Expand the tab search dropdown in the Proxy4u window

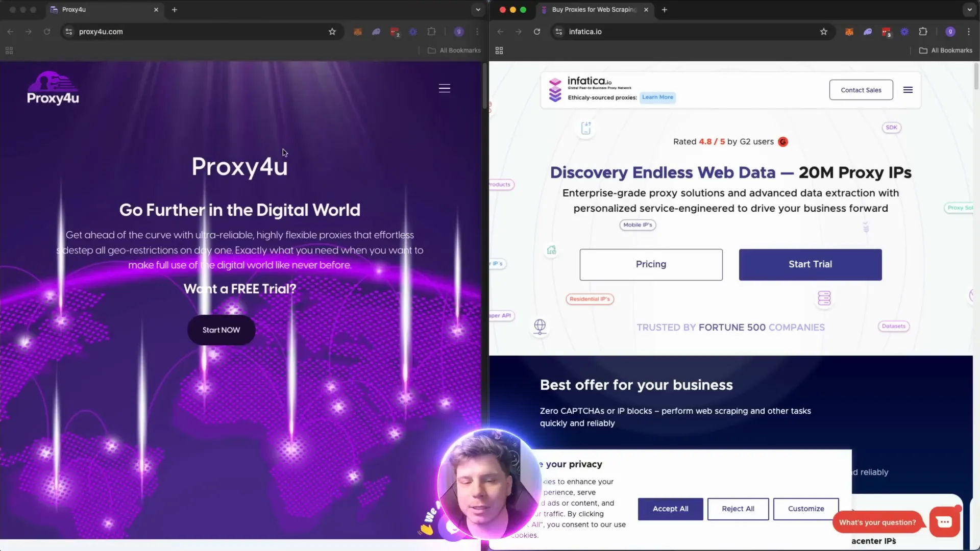pos(478,10)
